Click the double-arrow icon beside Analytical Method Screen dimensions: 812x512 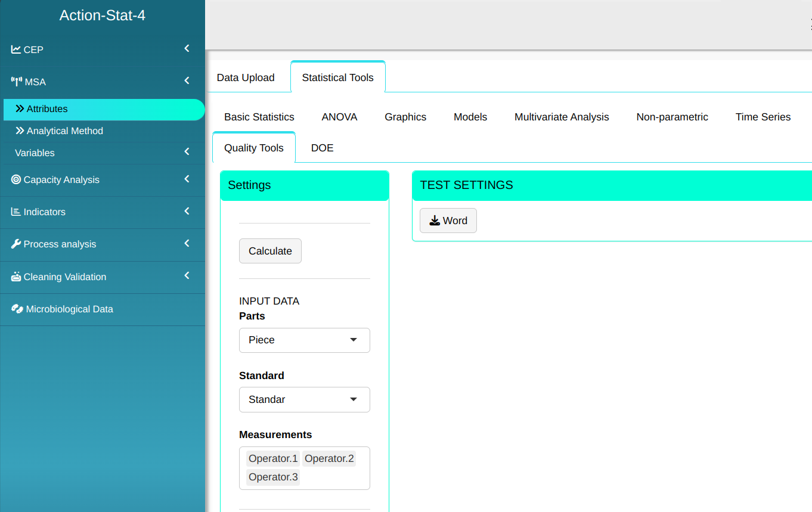point(20,131)
